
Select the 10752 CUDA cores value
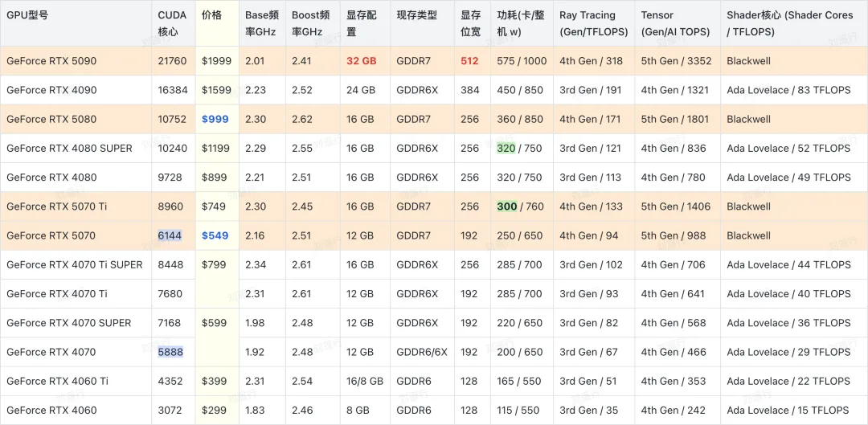click(x=172, y=119)
